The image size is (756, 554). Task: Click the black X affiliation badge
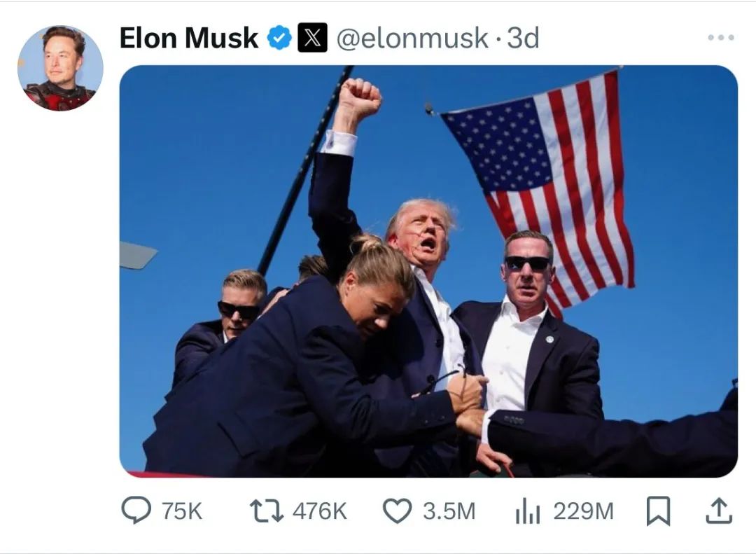pos(312,38)
